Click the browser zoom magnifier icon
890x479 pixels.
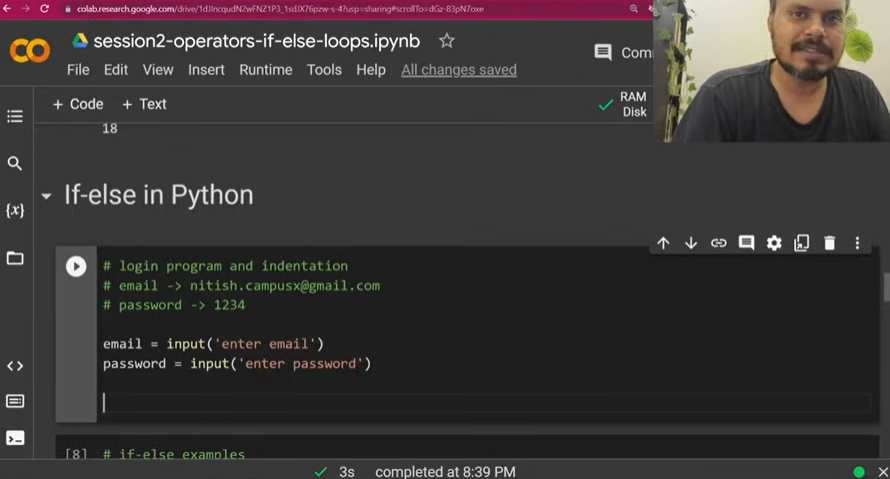click(x=633, y=9)
